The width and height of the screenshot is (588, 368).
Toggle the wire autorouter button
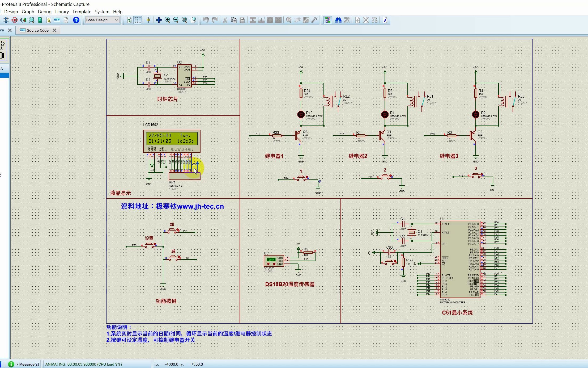tap(327, 20)
